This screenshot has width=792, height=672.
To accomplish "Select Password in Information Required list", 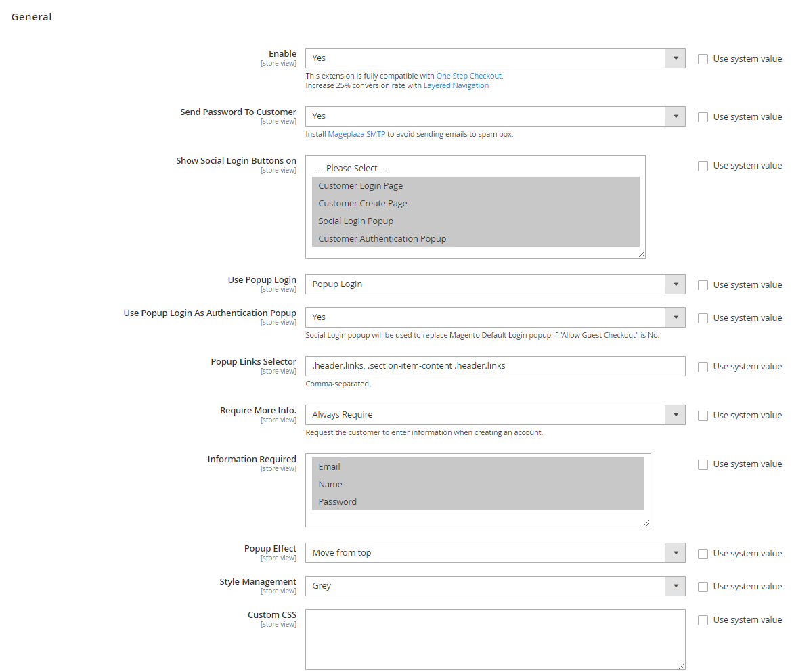I will (338, 502).
